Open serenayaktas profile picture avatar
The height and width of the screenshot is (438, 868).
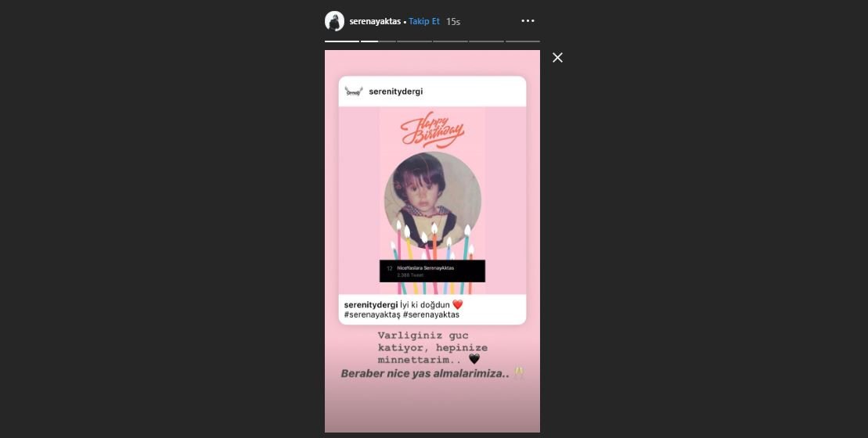[334, 21]
